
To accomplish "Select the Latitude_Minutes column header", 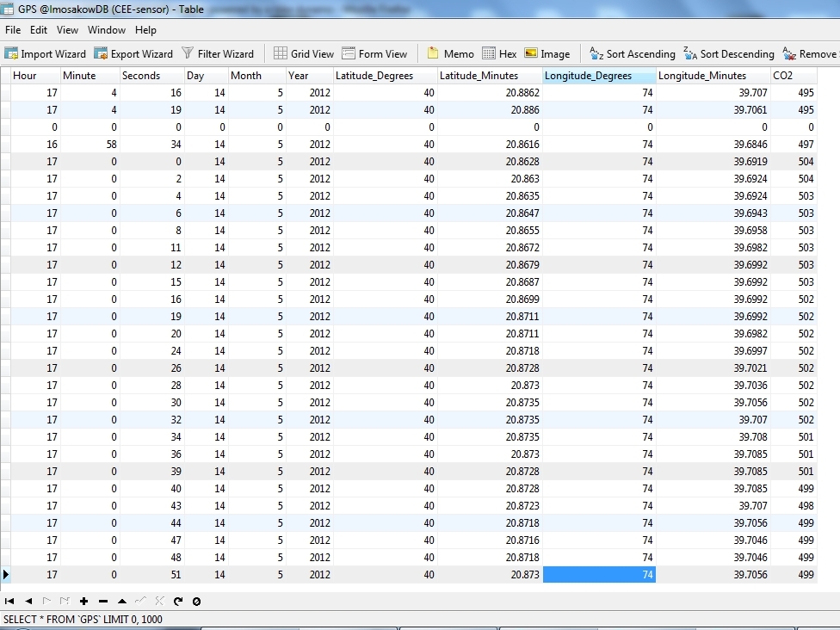I will coord(491,76).
